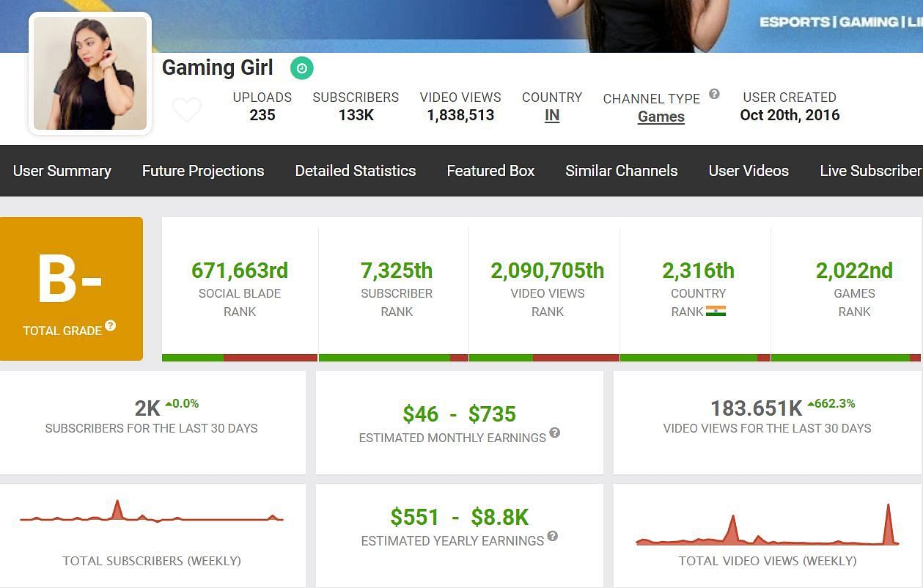Click help icon beside Total Grade
Screen dimensions: 923x588
[111, 326]
